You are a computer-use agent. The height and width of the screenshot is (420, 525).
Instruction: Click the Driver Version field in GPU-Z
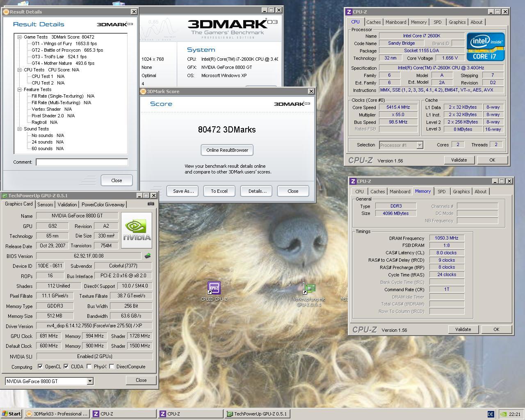94,326
